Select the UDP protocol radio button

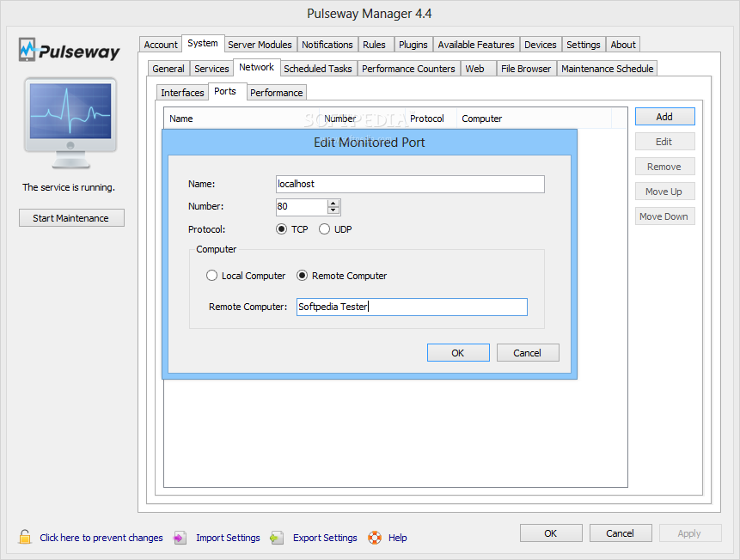click(x=324, y=229)
